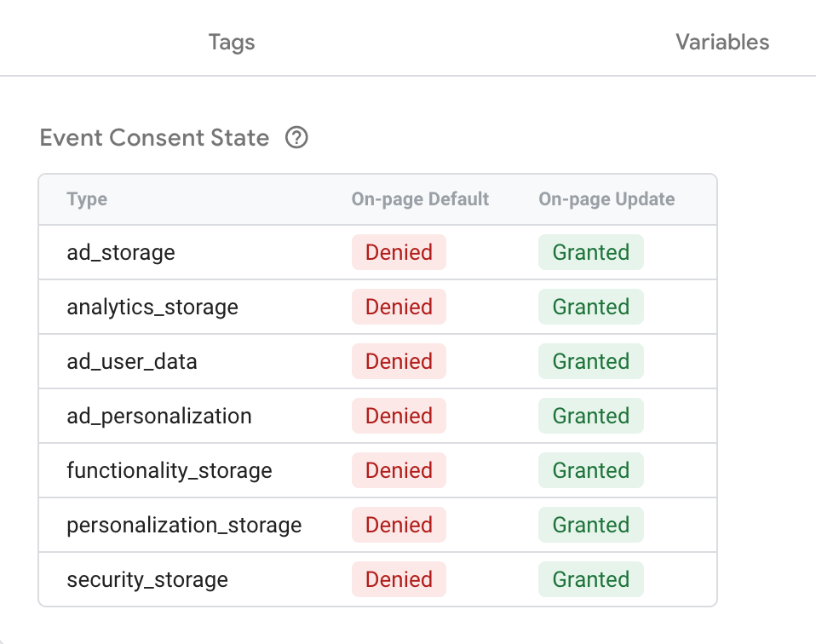Click the functionality_storage row label
This screenshot has height=644, width=816.
pos(170,470)
